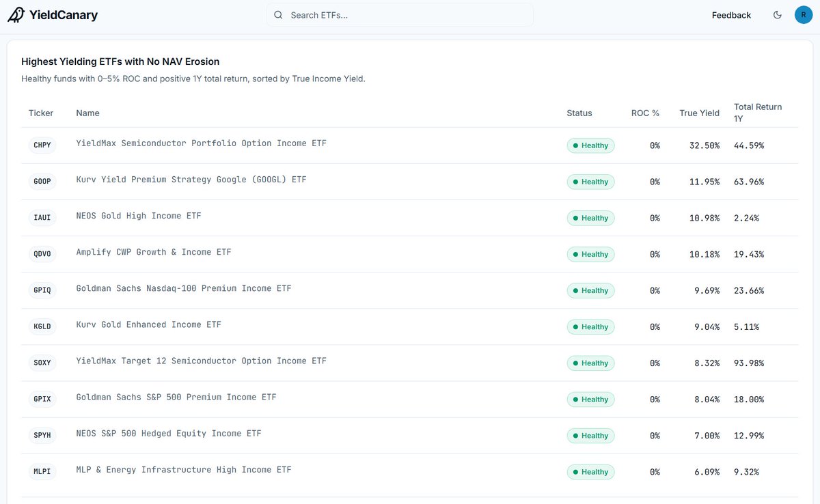Focus the Search ETFs input field
The height and width of the screenshot is (504, 820).
[400, 15]
